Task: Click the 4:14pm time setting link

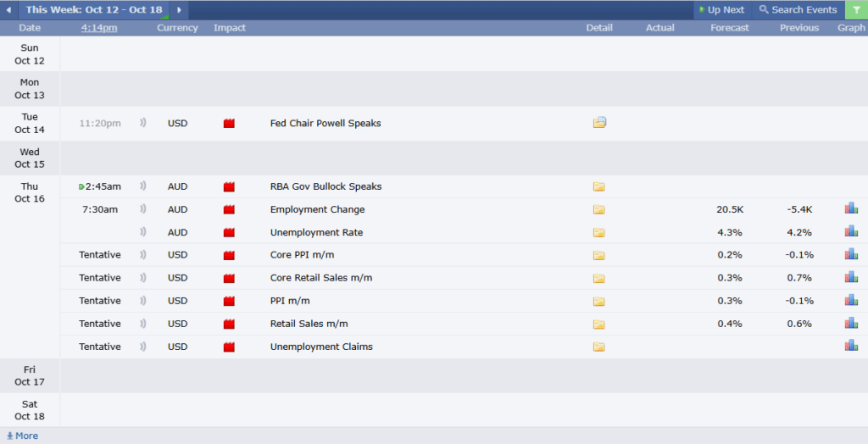Action: pyautogui.click(x=99, y=28)
